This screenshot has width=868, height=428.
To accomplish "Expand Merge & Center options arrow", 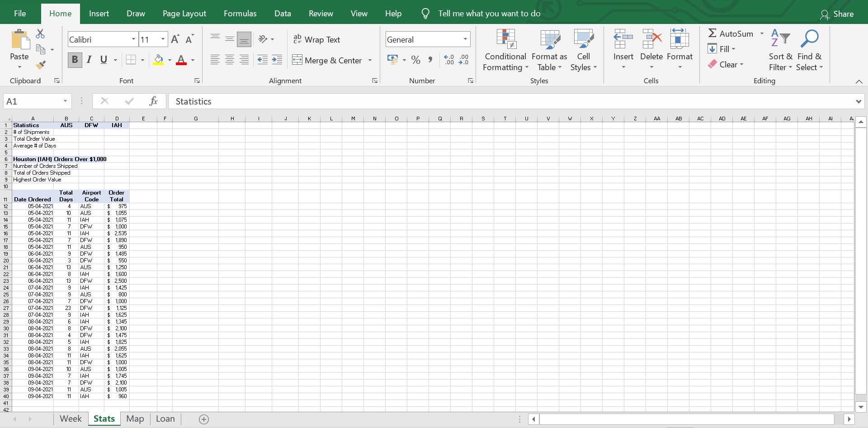I will point(370,60).
